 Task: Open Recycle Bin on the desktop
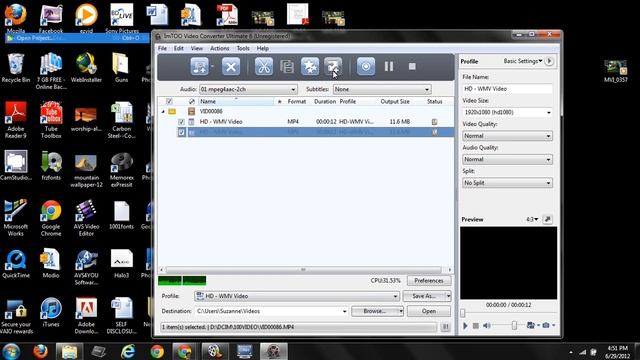tap(16, 68)
